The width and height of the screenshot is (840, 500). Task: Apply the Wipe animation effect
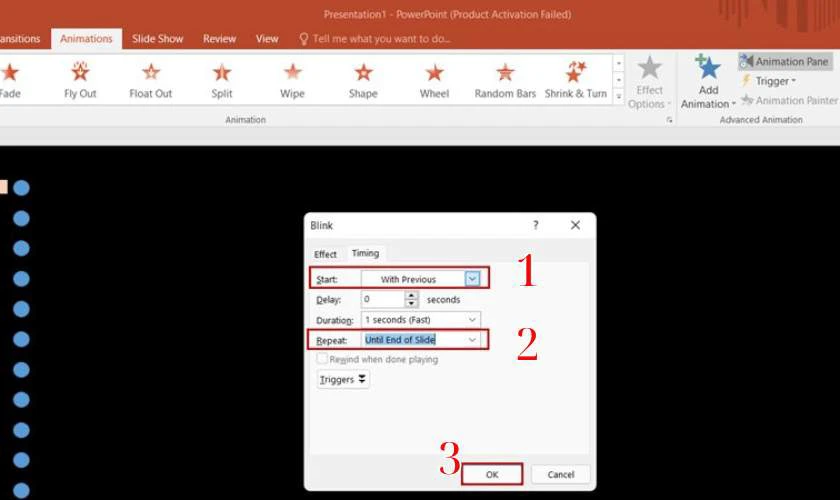tap(292, 80)
